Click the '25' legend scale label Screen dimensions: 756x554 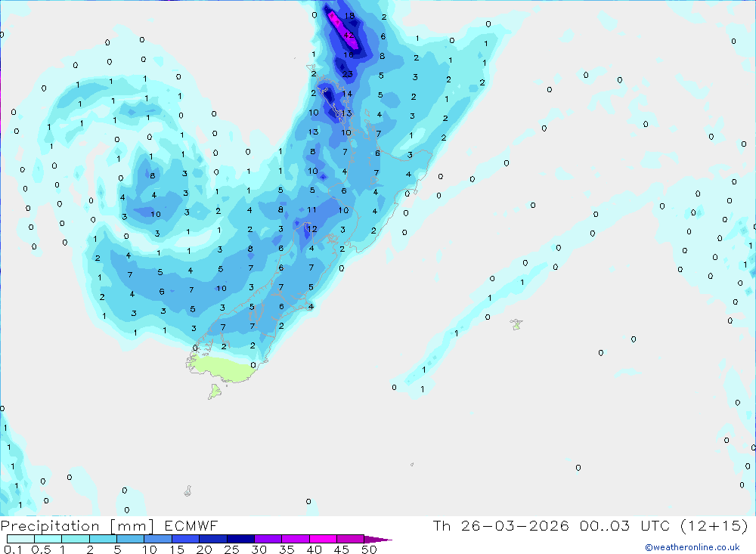point(231,549)
